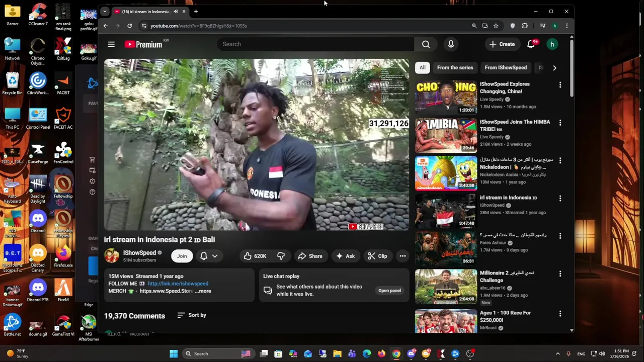
Task: Open a new Chrome tab
Action: tap(196, 12)
